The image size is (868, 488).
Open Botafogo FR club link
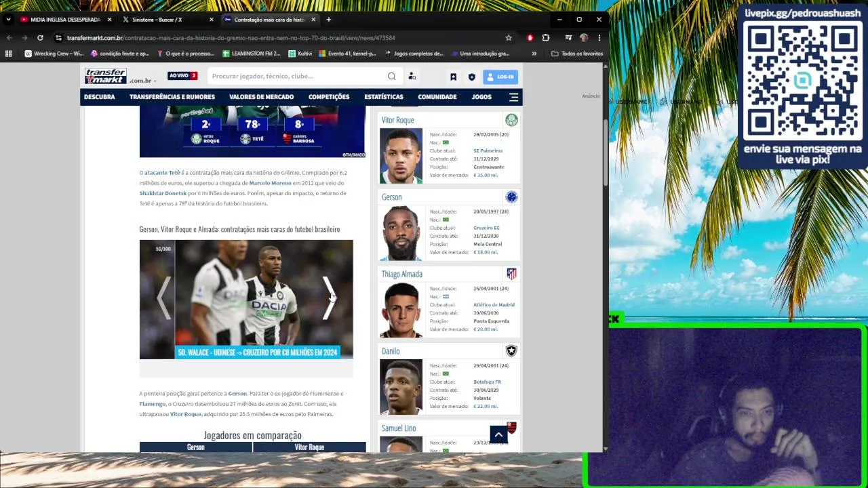487,382
